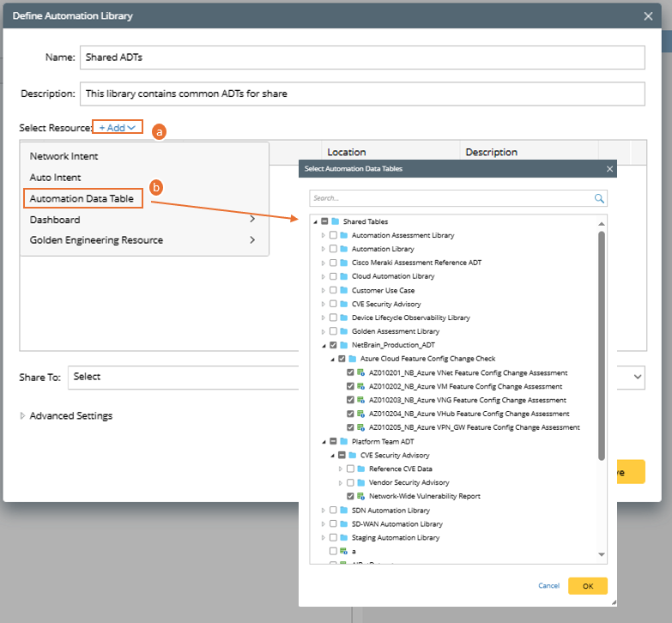Open the Add resource dropdown
Screen dimensions: 672x623
point(117,128)
